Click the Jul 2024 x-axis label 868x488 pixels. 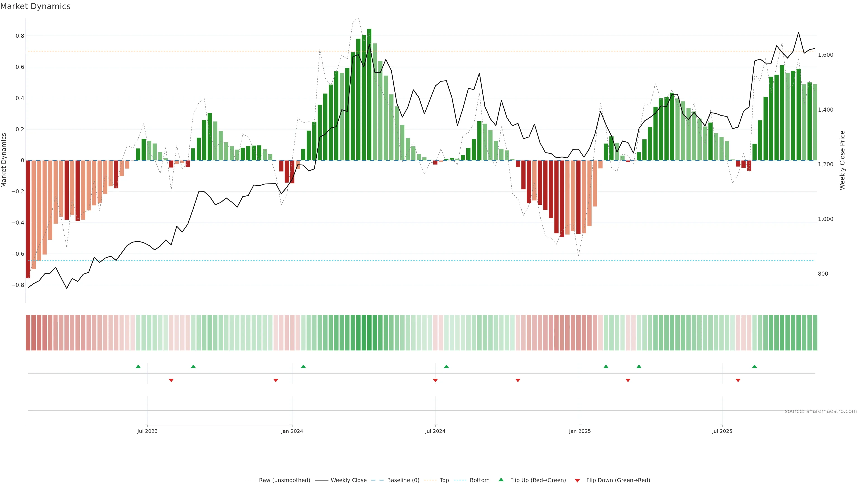click(435, 431)
